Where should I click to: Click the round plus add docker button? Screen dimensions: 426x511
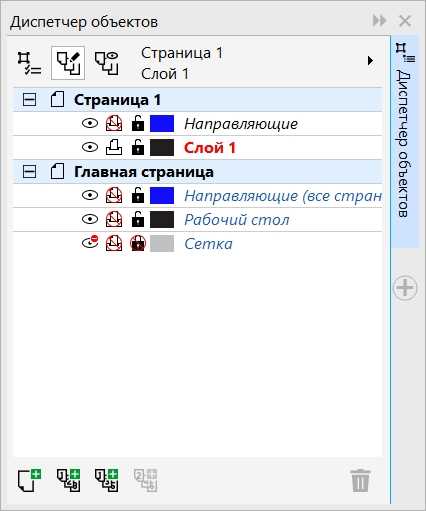coord(405,288)
